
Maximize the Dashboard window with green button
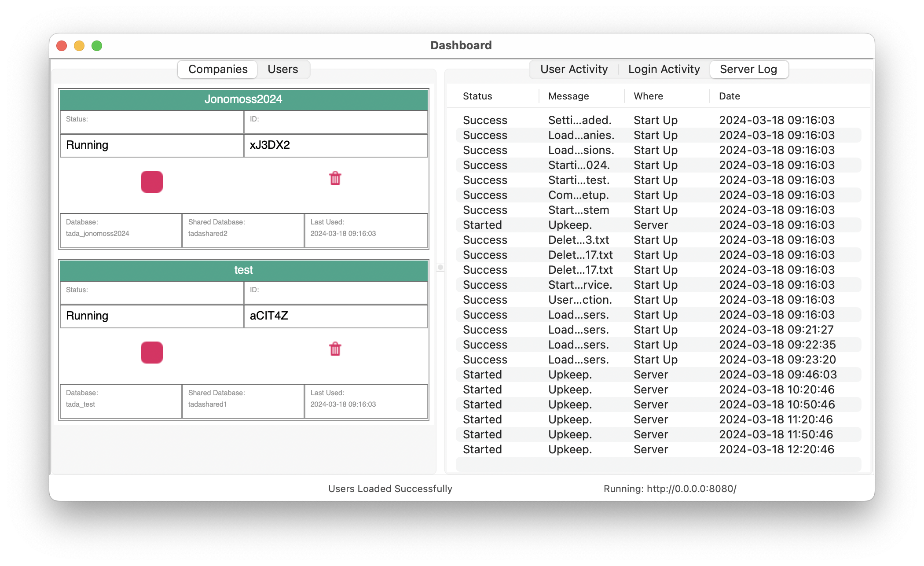97,46
